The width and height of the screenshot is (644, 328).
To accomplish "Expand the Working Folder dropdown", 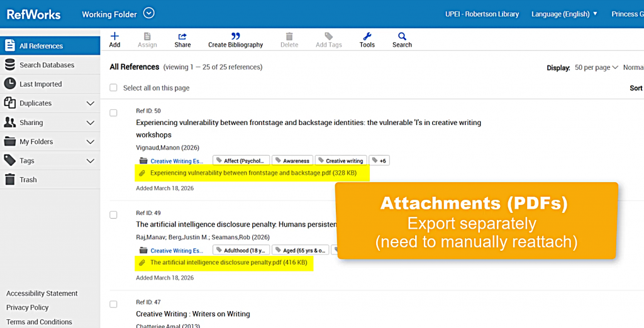I will [x=148, y=13].
